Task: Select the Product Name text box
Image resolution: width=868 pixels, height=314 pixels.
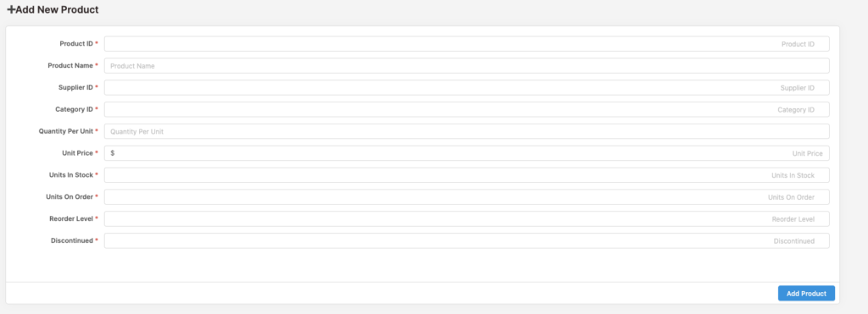Action: [467, 66]
